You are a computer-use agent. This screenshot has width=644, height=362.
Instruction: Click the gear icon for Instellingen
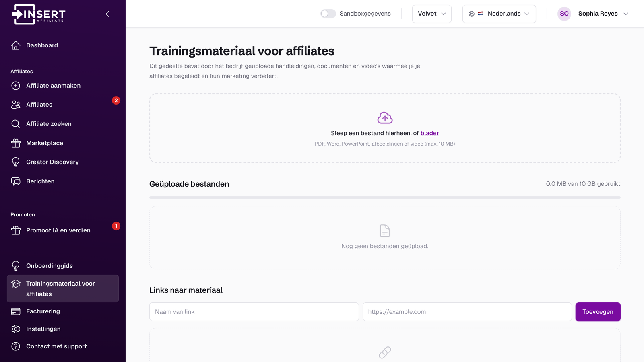pyautogui.click(x=16, y=329)
